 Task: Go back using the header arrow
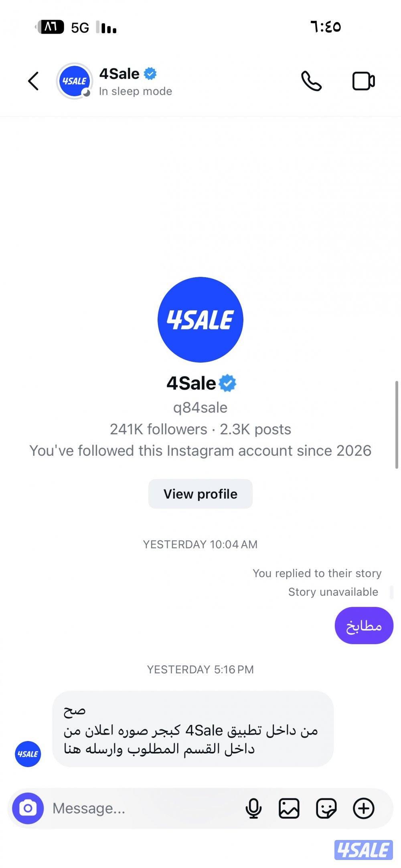(34, 81)
